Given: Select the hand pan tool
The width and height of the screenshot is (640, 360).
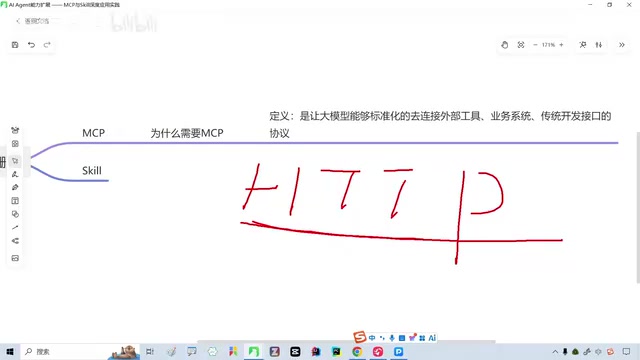Looking at the screenshot, I should click(504, 45).
